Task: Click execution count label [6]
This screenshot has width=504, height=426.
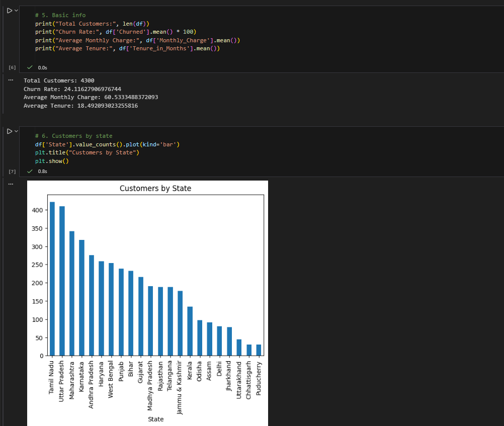Action: [x=13, y=67]
